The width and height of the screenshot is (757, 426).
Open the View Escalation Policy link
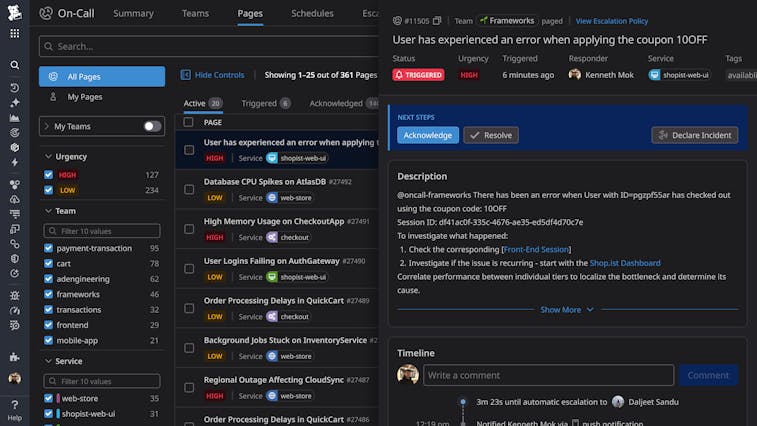tap(611, 20)
